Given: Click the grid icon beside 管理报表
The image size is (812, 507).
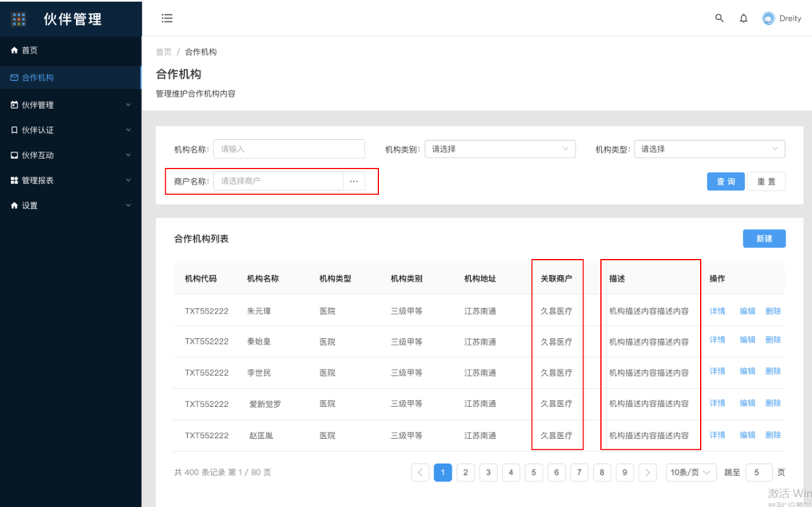Looking at the screenshot, I should click(14, 180).
